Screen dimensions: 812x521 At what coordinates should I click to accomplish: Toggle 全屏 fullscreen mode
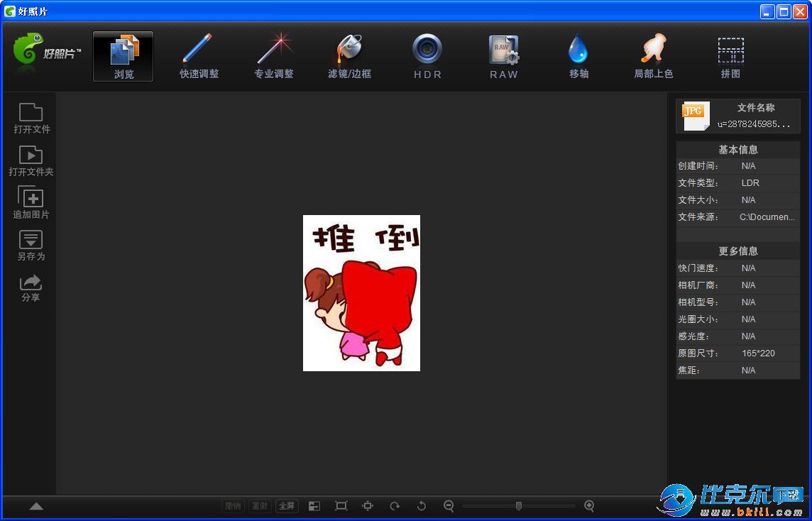point(287,506)
